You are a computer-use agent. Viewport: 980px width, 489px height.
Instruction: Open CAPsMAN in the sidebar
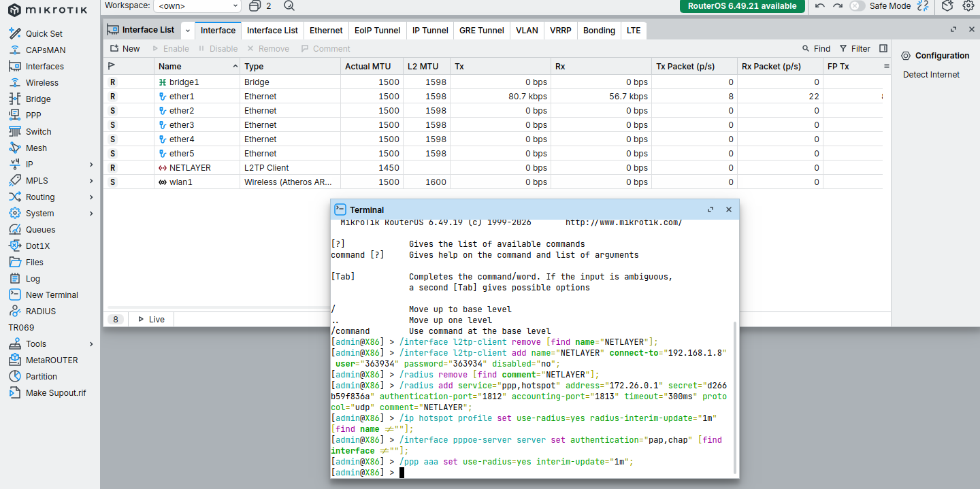coord(46,50)
